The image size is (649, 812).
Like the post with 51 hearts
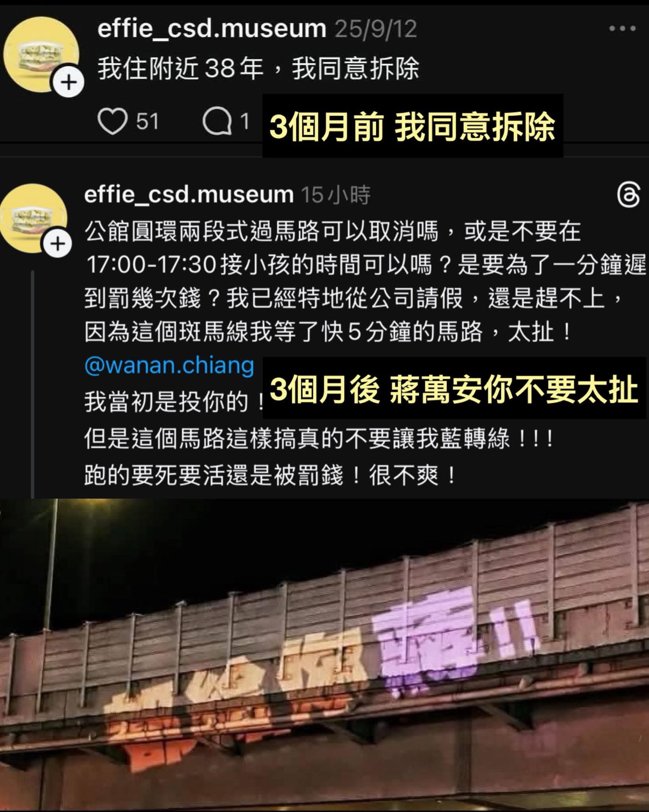113,121
